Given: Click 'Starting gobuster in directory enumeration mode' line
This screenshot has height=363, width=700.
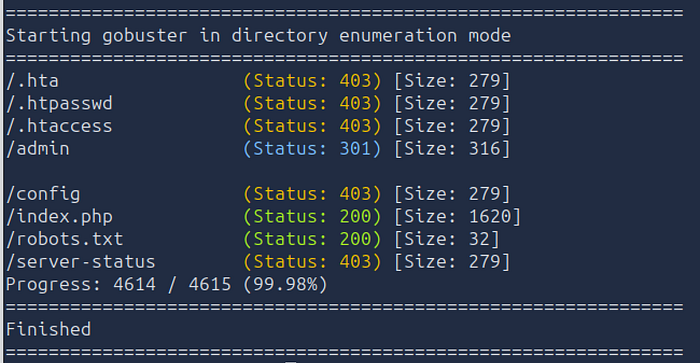Looking at the screenshot, I should [258, 36].
